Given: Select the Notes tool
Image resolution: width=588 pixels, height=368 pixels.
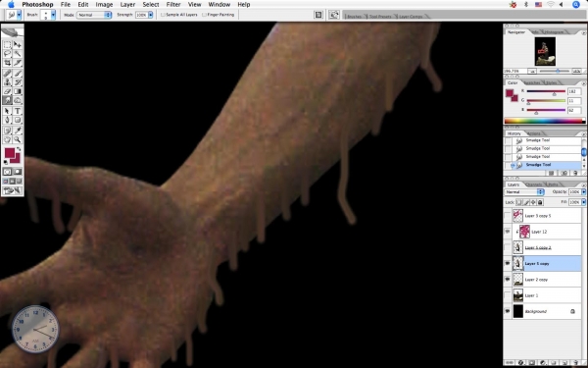Looking at the screenshot, I should [x=7, y=131].
